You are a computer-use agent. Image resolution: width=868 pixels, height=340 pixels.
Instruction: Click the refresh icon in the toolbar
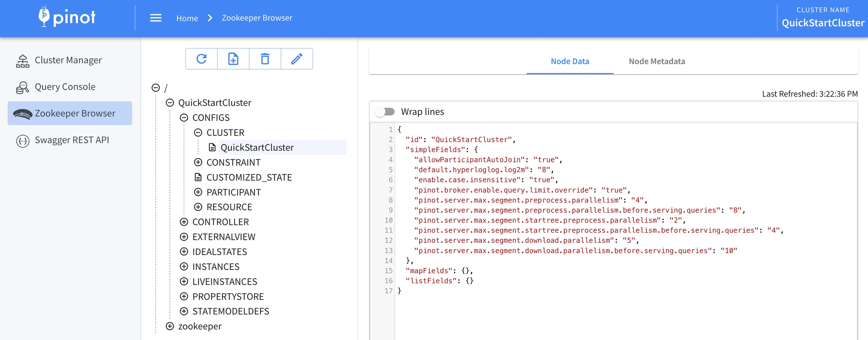click(202, 59)
